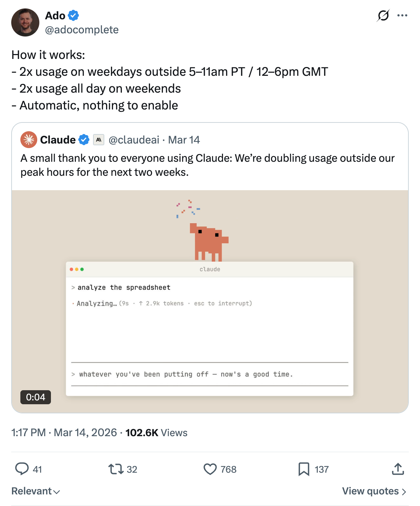Screen dimensions: 420x506
Task: Share the tweet via the upload icon
Action: (398, 469)
